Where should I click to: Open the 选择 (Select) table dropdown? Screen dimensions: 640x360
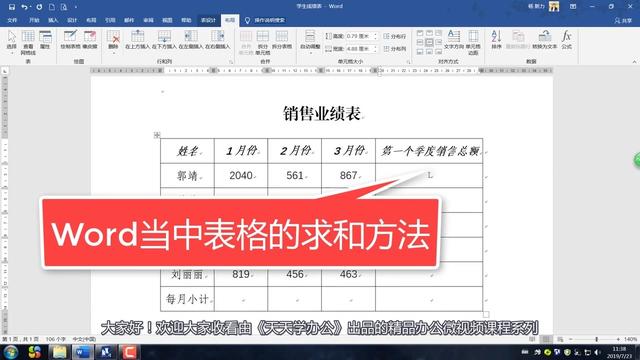(11, 42)
